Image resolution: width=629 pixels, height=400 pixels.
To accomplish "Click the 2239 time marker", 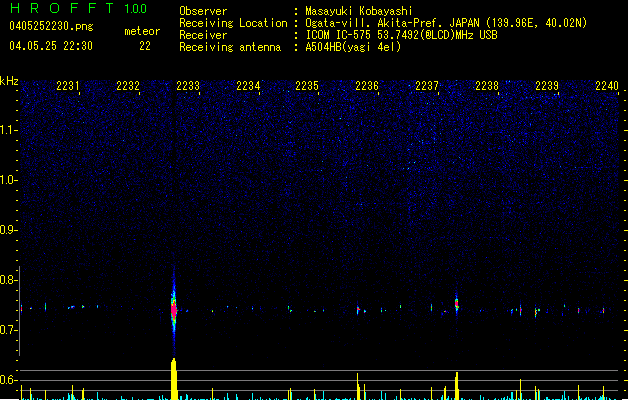I will (x=547, y=86).
